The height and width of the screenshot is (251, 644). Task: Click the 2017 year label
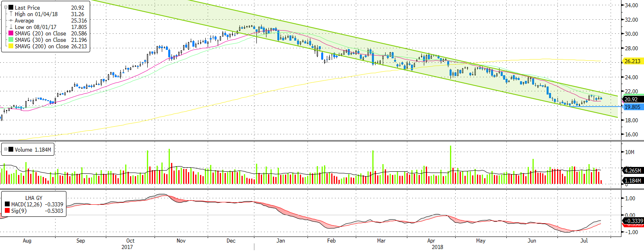point(127,247)
